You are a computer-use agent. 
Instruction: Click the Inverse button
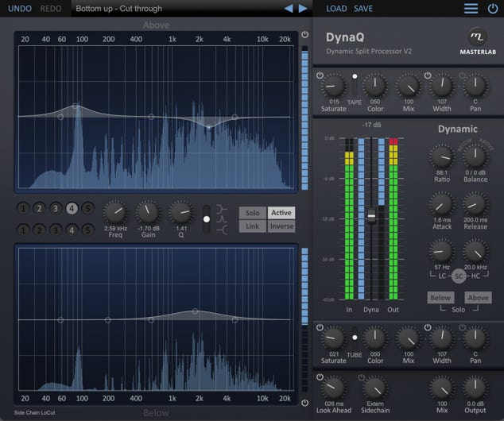(x=281, y=226)
